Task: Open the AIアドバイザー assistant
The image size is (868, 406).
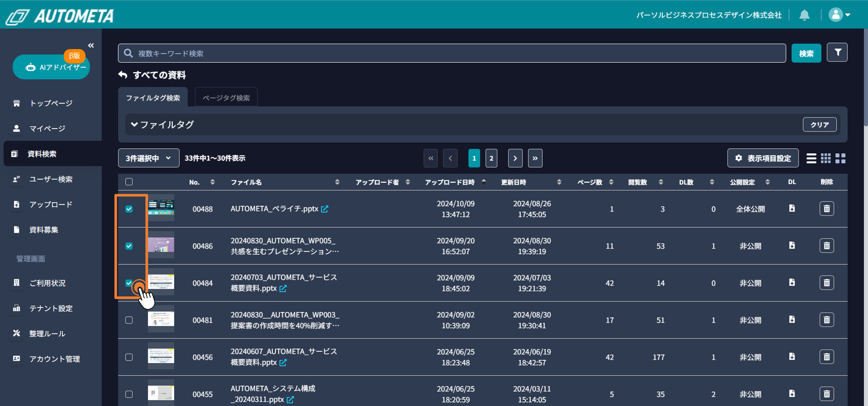Action: point(51,67)
